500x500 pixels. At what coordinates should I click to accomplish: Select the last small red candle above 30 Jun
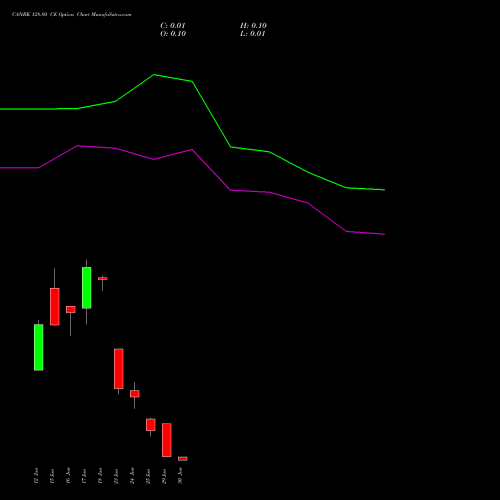tap(183, 459)
